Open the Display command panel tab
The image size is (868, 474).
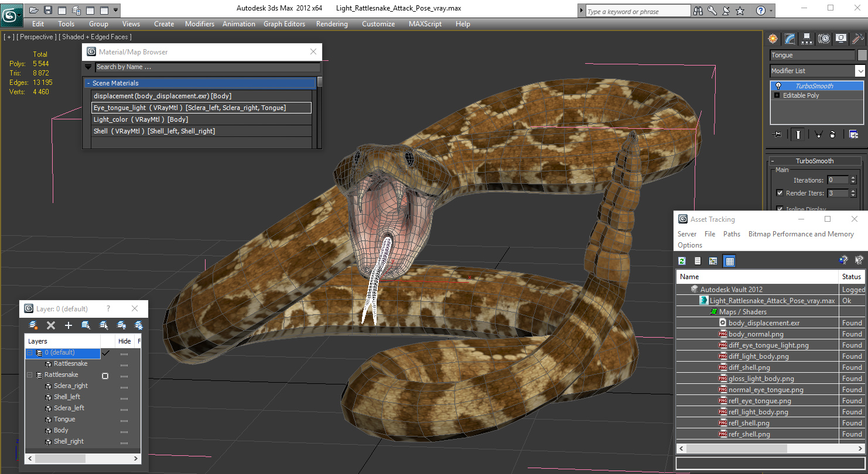point(841,39)
